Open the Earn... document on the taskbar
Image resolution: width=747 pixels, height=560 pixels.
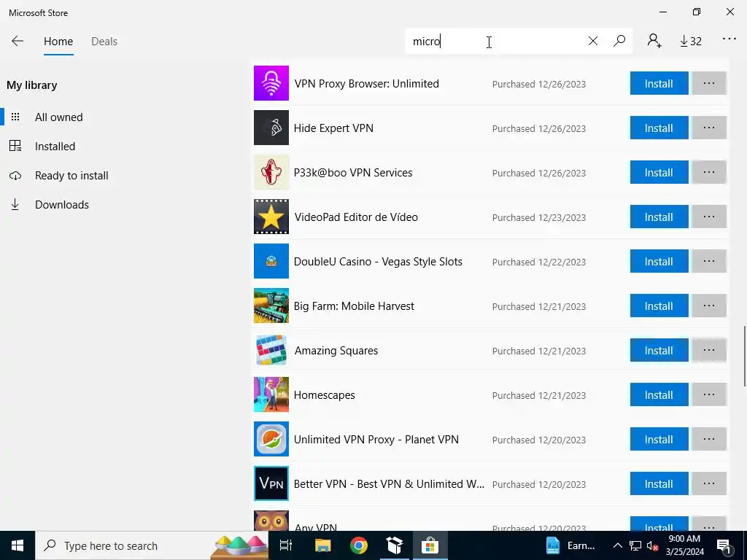point(570,545)
